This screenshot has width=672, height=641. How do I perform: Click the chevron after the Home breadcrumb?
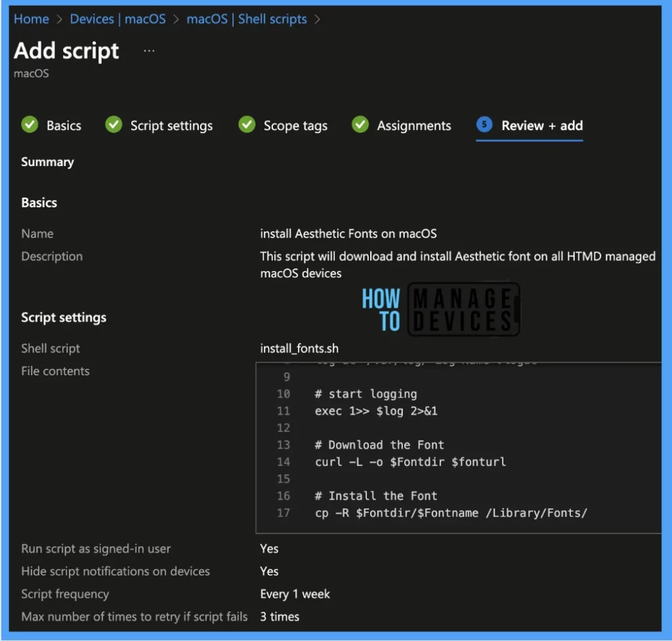pyautogui.click(x=59, y=19)
